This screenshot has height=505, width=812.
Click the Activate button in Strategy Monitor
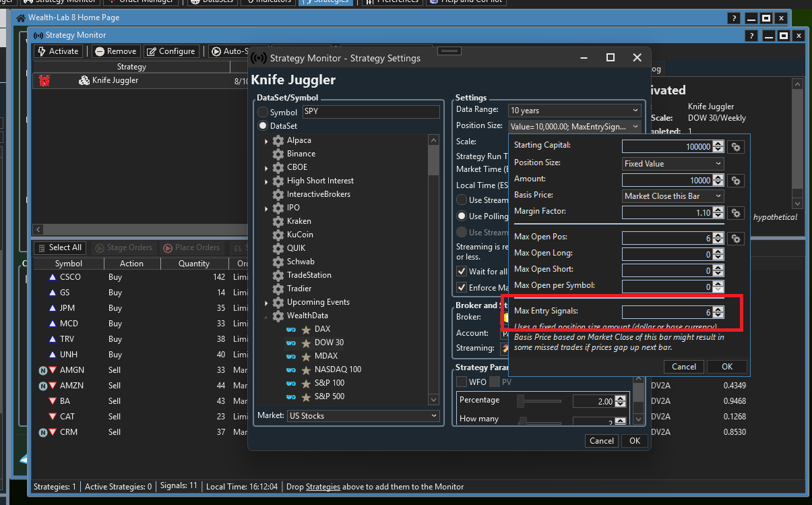pos(58,51)
